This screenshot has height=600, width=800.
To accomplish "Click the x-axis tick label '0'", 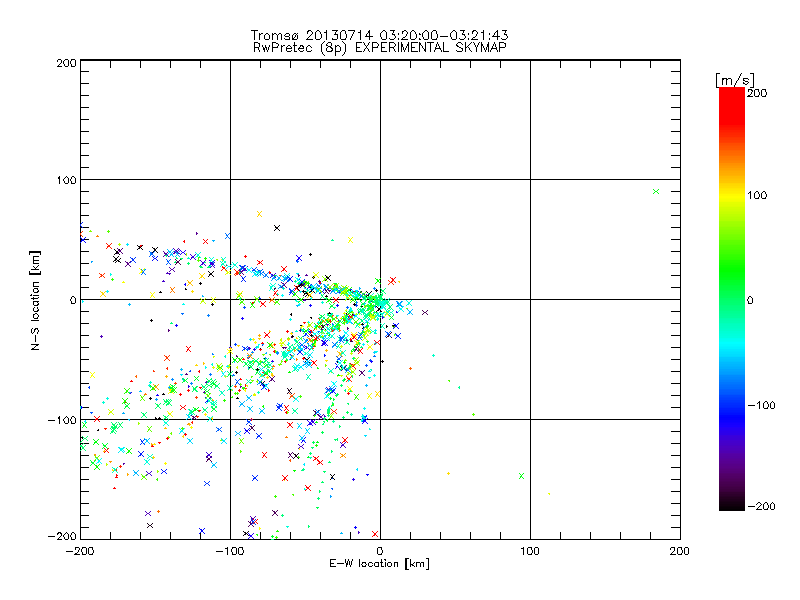I will pos(380,551).
